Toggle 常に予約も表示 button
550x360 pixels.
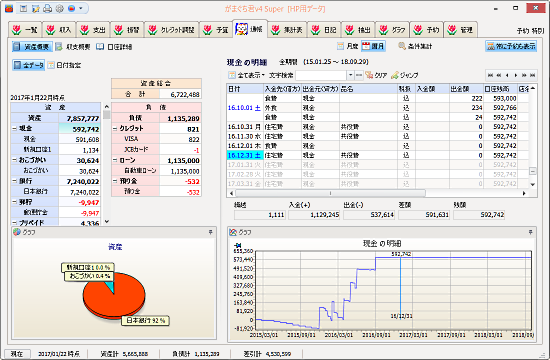pos(511,46)
